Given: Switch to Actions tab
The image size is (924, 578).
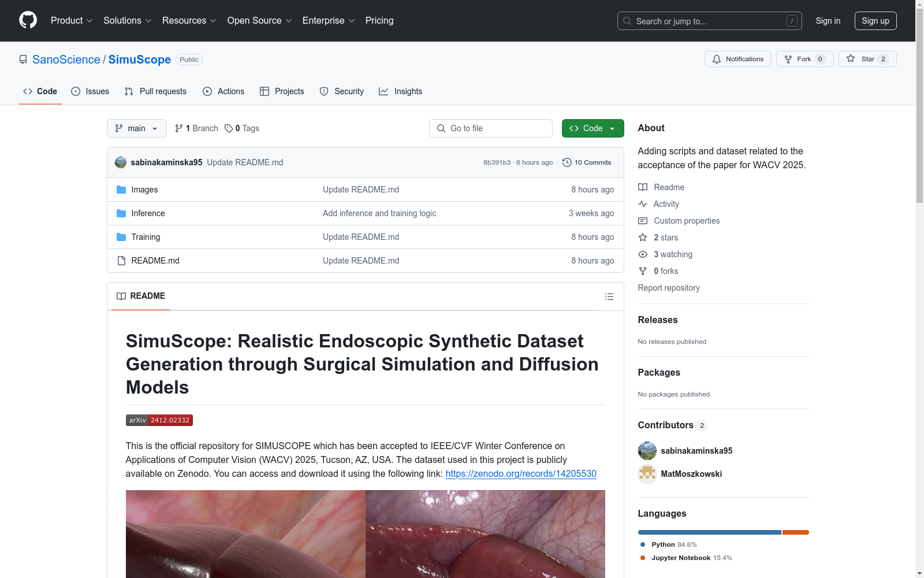Looking at the screenshot, I should [223, 91].
